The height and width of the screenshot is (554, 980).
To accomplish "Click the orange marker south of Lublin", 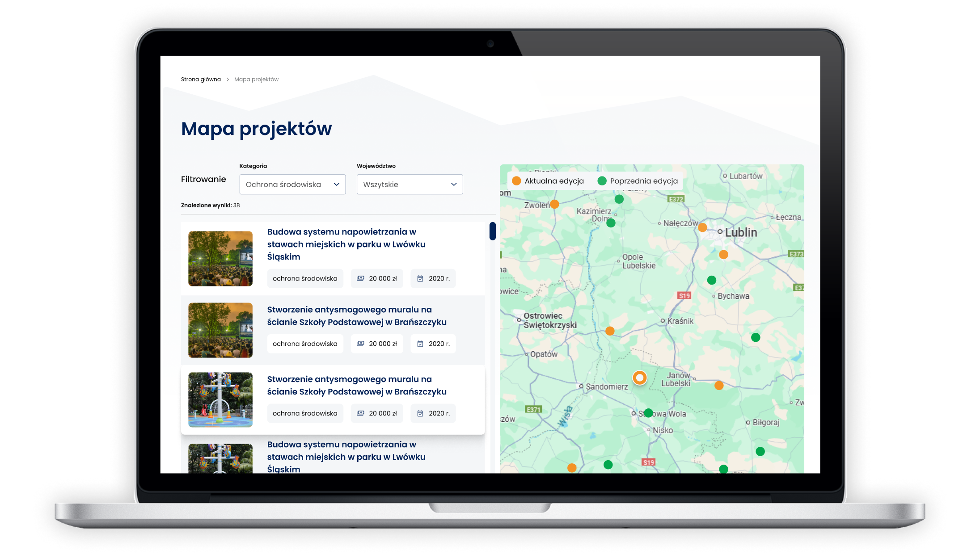I will [723, 255].
